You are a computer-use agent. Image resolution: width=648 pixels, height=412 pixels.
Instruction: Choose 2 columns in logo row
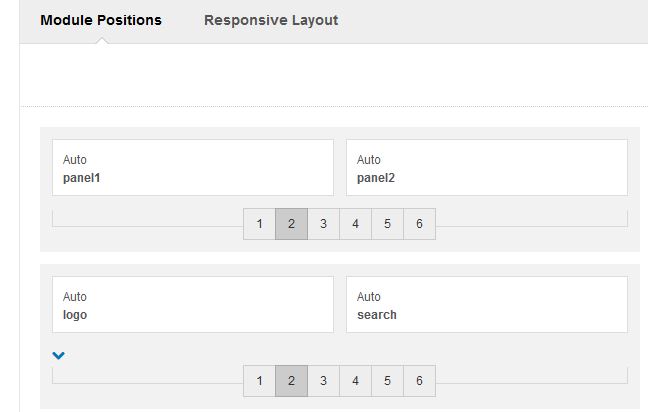[x=291, y=381]
